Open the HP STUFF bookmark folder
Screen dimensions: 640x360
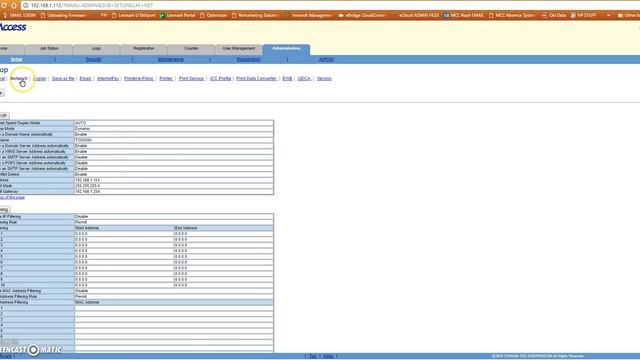pyautogui.click(x=583, y=15)
